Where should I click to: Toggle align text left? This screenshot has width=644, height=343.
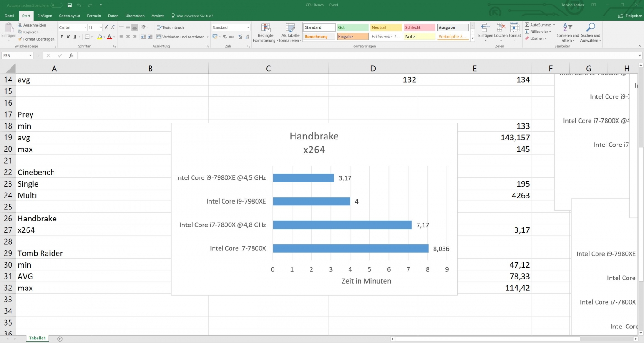[x=121, y=37]
